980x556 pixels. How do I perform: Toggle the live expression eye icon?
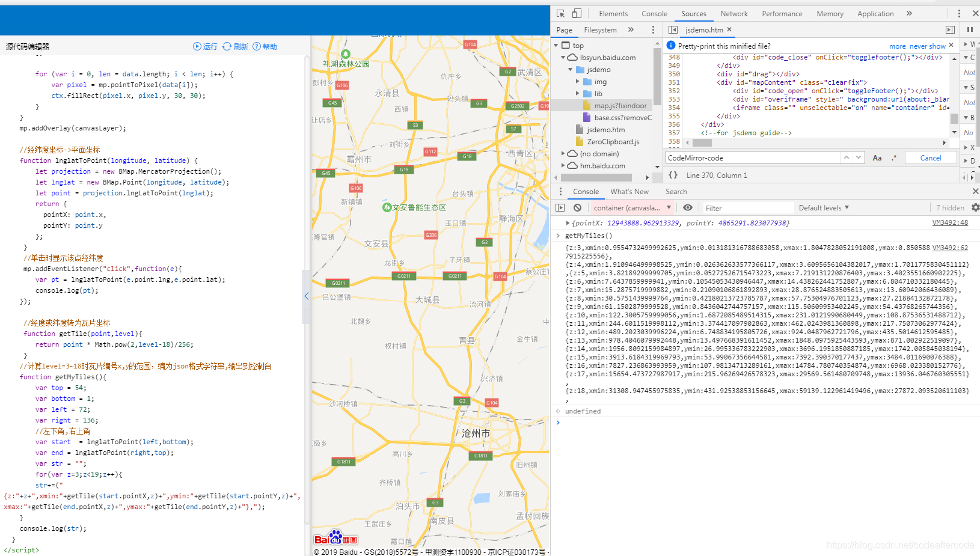[x=688, y=207]
